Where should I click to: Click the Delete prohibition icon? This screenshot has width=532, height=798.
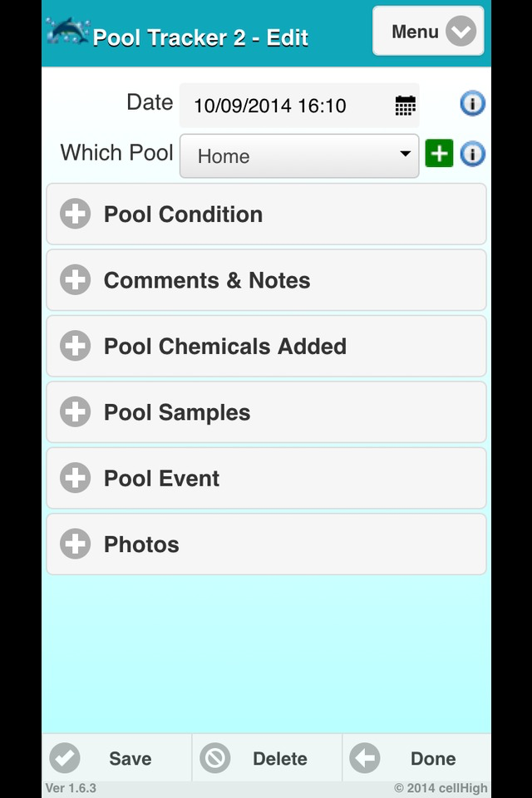click(215, 758)
